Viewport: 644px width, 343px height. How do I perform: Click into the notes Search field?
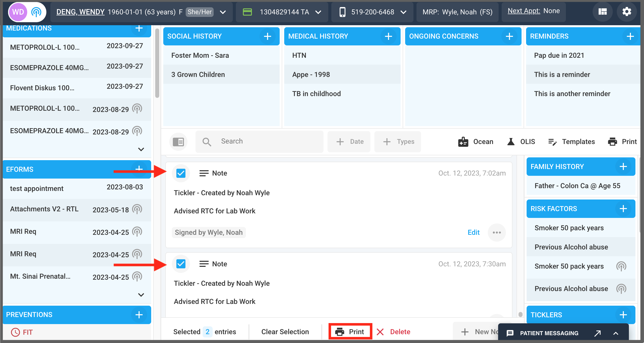tap(260, 141)
